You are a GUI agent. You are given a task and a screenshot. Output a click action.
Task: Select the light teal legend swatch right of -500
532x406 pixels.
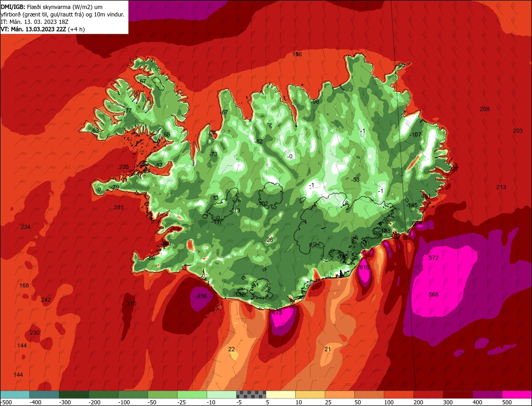tap(15, 394)
